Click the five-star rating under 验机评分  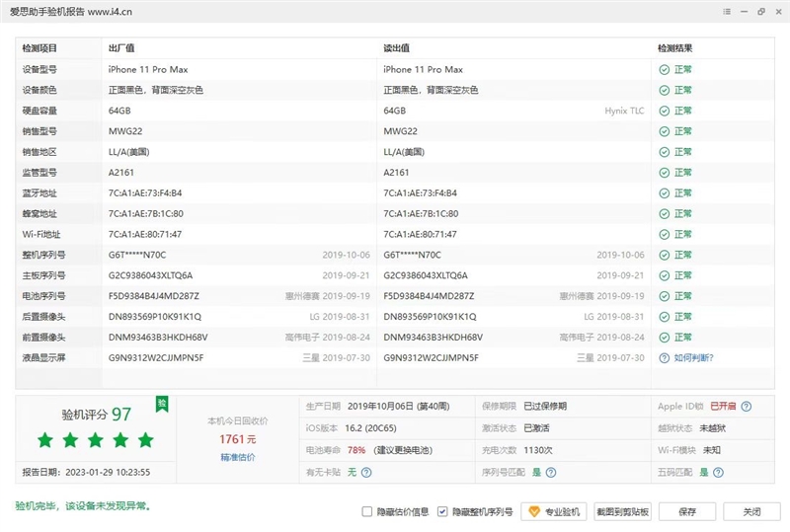(x=96, y=440)
